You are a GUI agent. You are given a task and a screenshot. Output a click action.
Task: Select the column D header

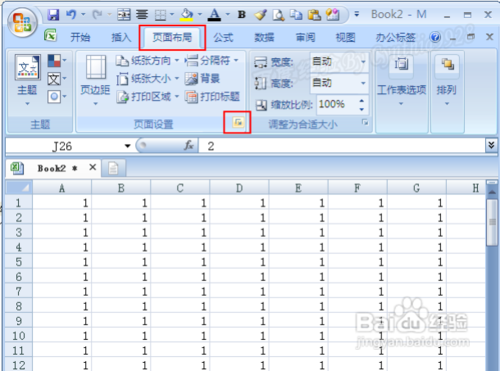(x=239, y=188)
